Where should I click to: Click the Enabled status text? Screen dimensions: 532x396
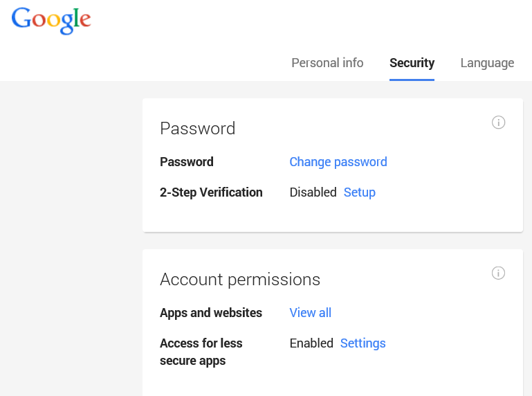(311, 343)
